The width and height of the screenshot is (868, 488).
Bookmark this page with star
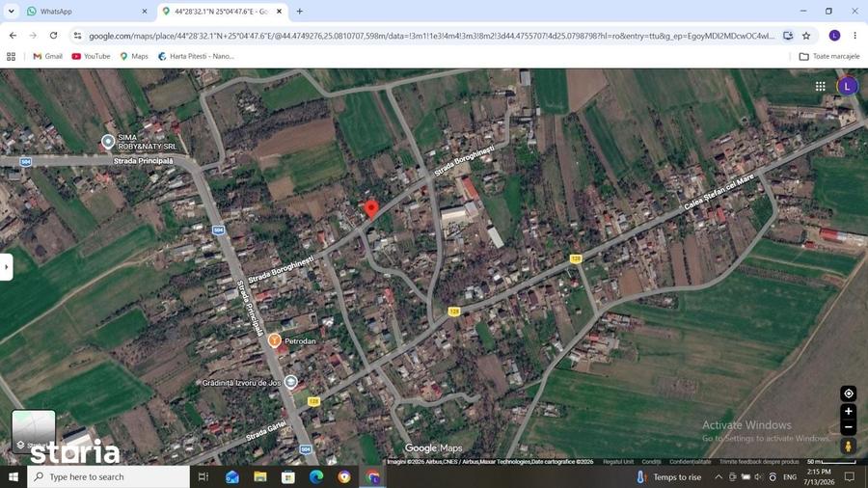point(806,36)
